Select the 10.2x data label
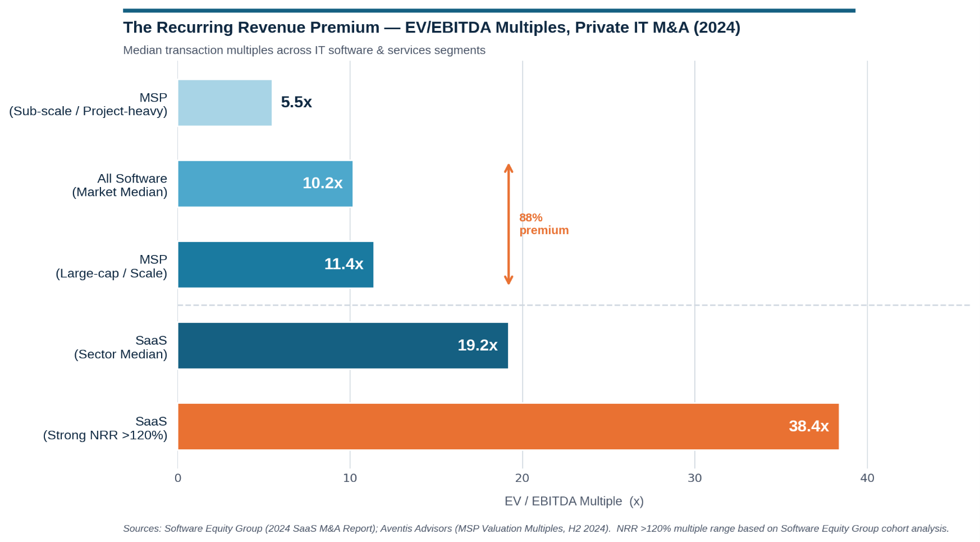This screenshot has width=980, height=542. 322,183
